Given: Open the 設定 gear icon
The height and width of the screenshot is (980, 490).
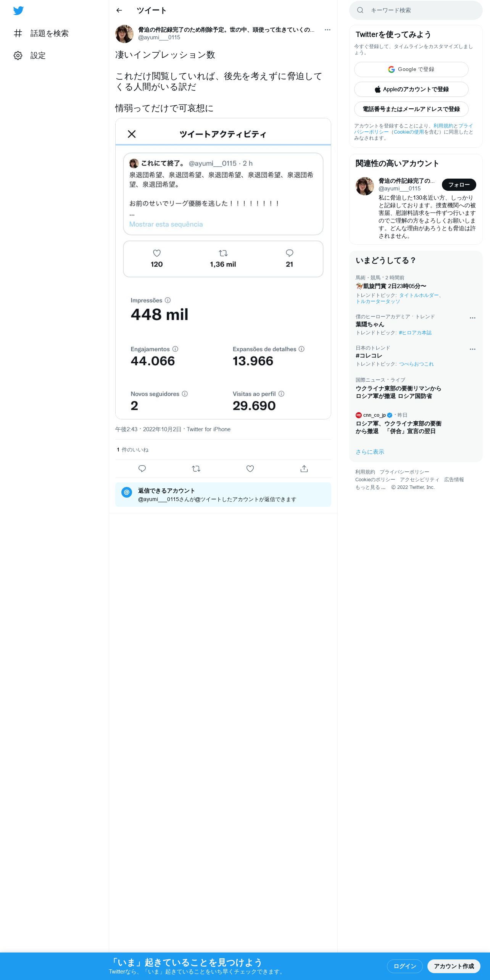Looking at the screenshot, I should [18, 56].
